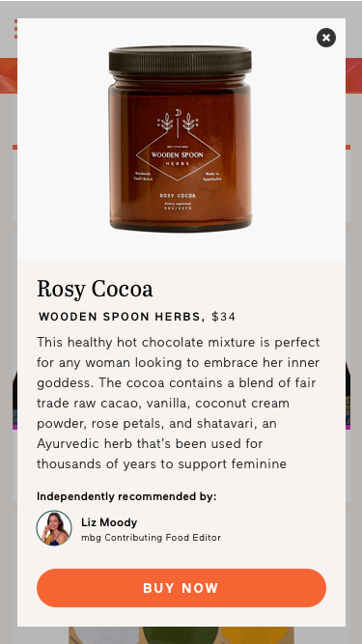The width and height of the screenshot is (362, 644).
Task: View the Rosy Cocoa jar product image
Action: 181,139
